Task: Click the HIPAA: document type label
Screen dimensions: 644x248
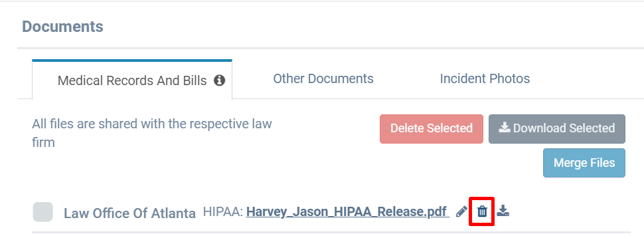Action: pyautogui.click(x=223, y=212)
